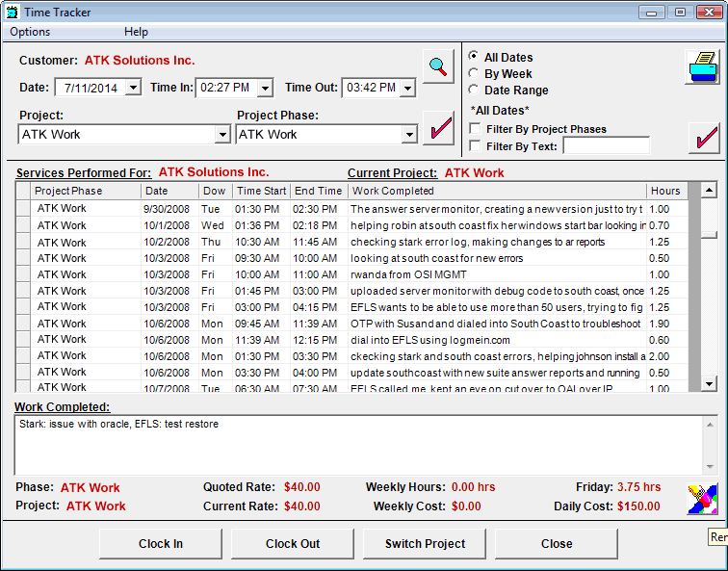Viewport: 728px width, 571px height.
Task: Click the Switch Project button
Action: [x=425, y=544]
